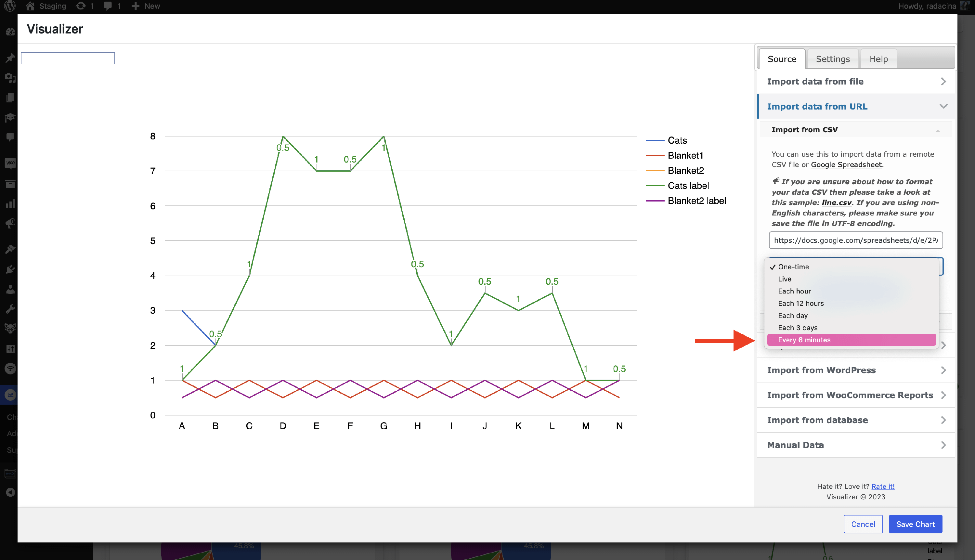Click the Dashboard gauge icon in sidebar
Image resolution: width=975 pixels, height=560 pixels.
pos(10,32)
